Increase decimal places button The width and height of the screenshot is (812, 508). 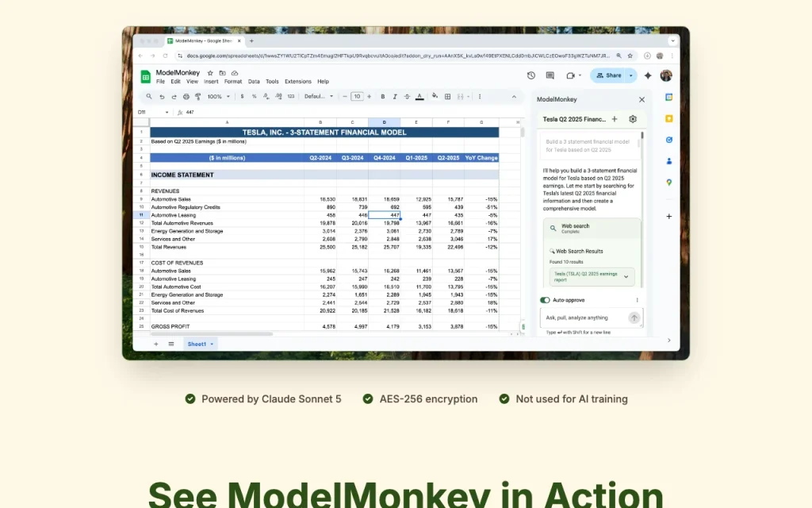pos(278,96)
